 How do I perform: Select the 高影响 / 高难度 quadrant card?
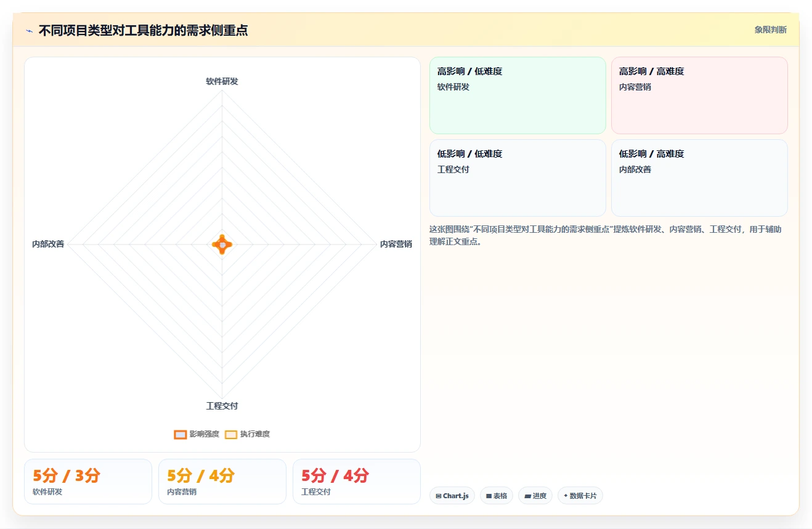(699, 95)
